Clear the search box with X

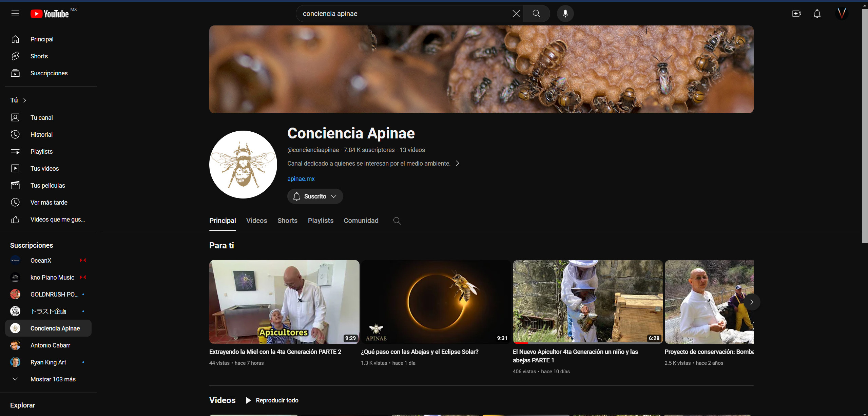point(516,14)
